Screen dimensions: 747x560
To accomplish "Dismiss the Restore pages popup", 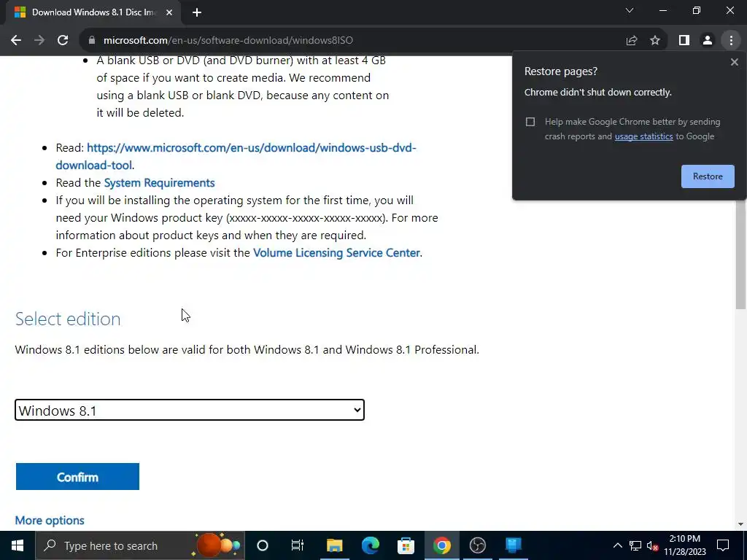I will click(734, 62).
